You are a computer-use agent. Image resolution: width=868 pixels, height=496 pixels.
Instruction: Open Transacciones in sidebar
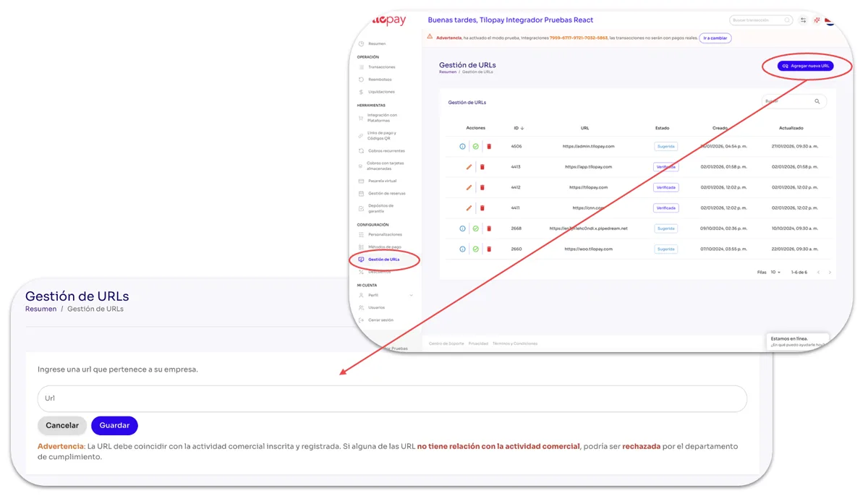(x=381, y=67)
